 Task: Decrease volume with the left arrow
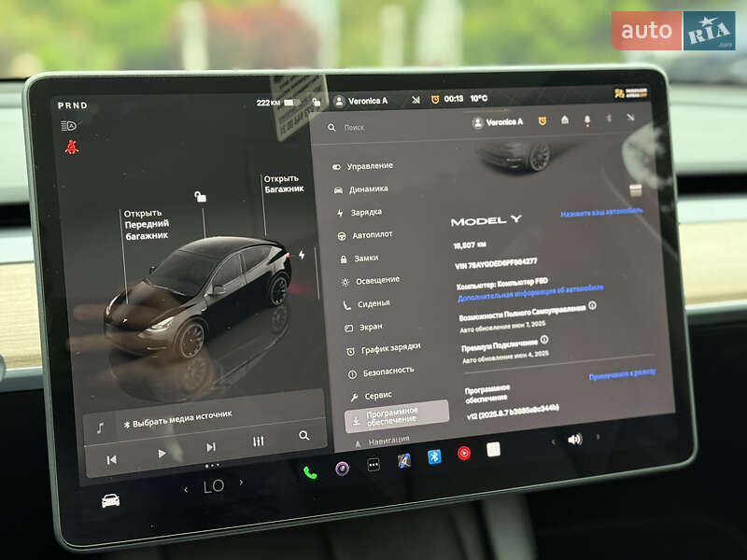[x=553, y=441]
